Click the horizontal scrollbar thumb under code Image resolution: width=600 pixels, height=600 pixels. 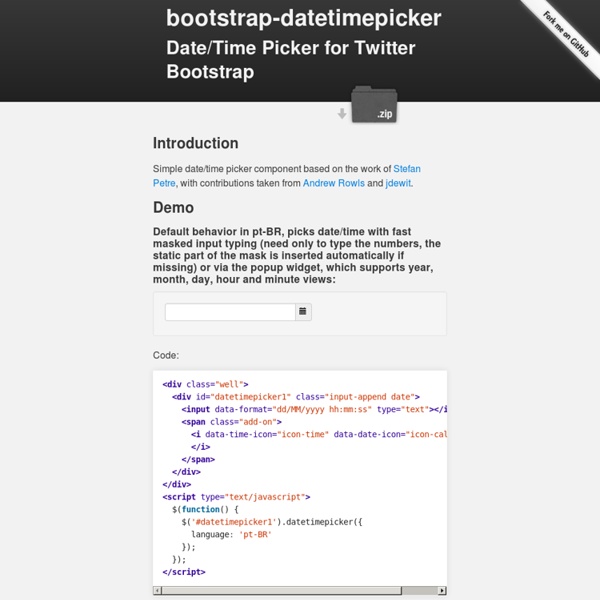pos(282,590)
